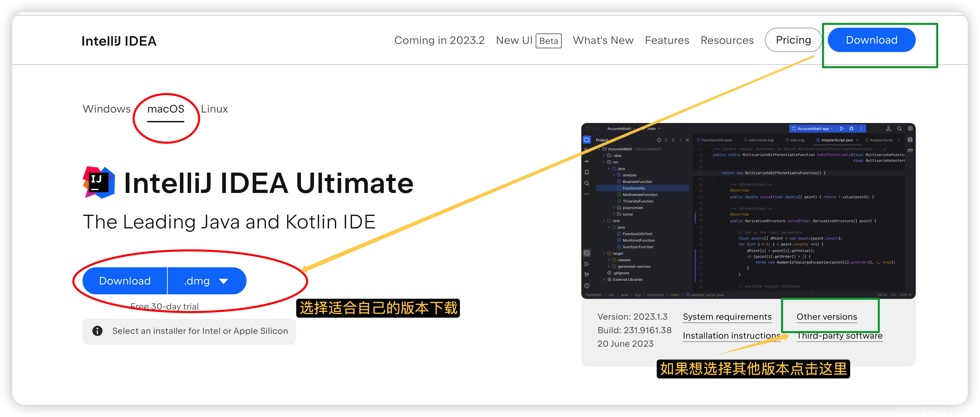
Task: Close the AdapterScript.java editor tab
Action: point(857,140)
